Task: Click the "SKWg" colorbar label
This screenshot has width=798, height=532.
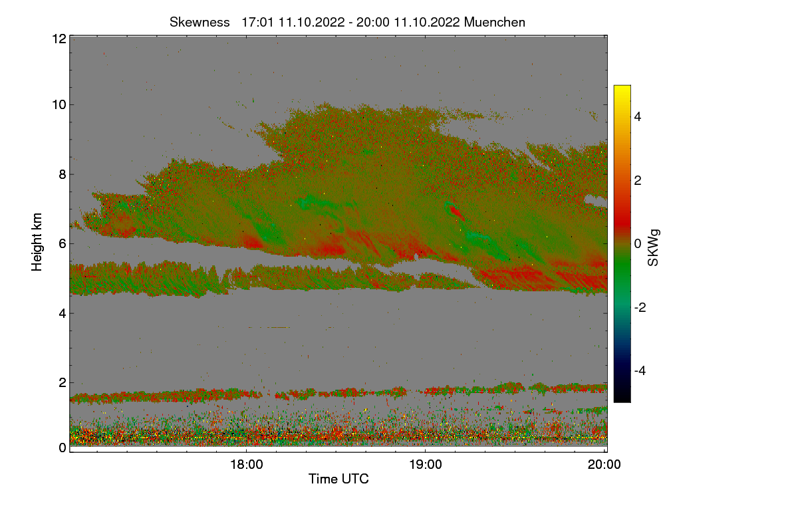Action: coord(654,249)
